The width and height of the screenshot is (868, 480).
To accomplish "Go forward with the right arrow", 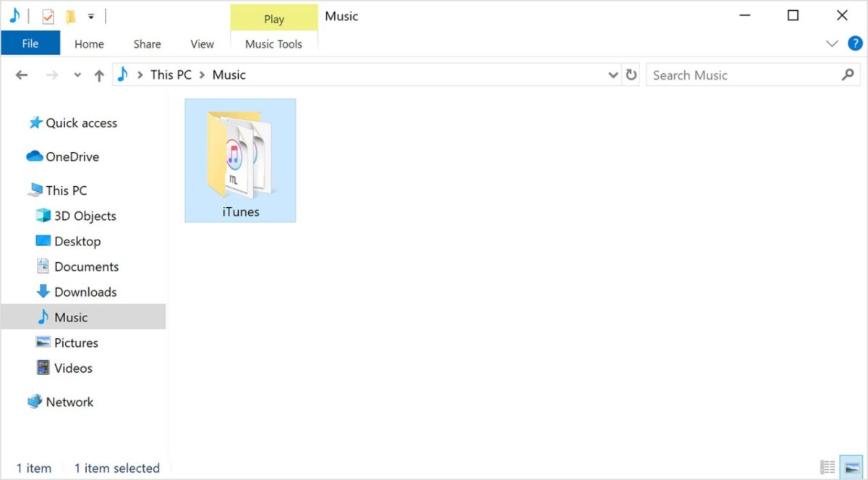I will pyautogui.click(x=52, y=75).
